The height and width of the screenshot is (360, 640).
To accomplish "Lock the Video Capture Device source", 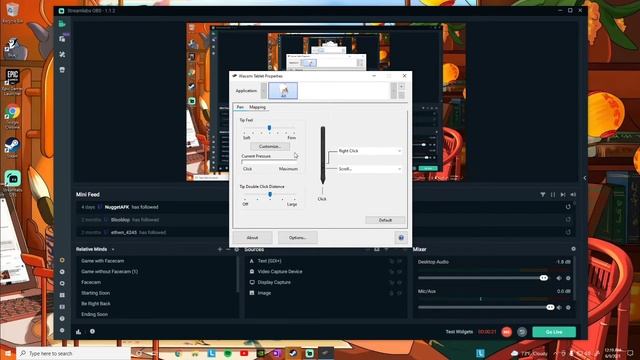I will (391, 271).
